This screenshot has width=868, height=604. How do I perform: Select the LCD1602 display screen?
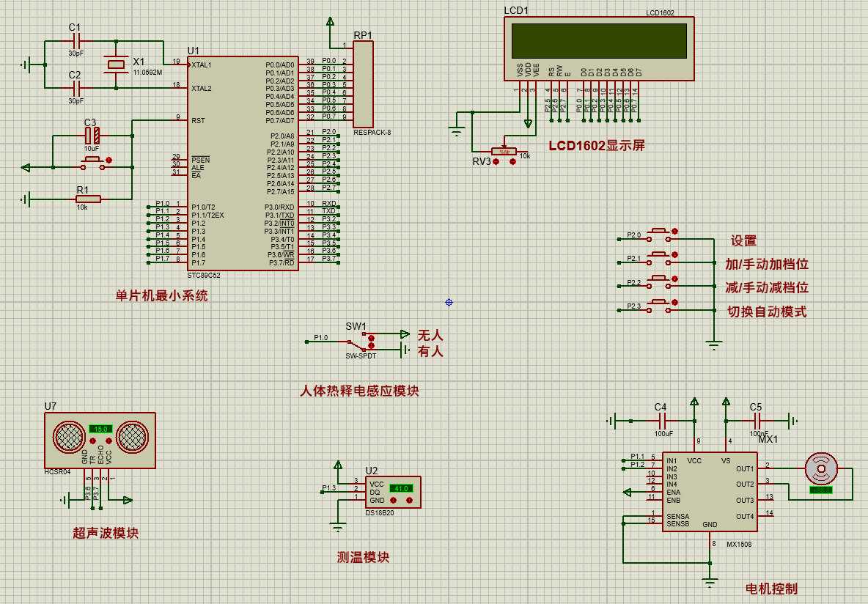[599, 48]
